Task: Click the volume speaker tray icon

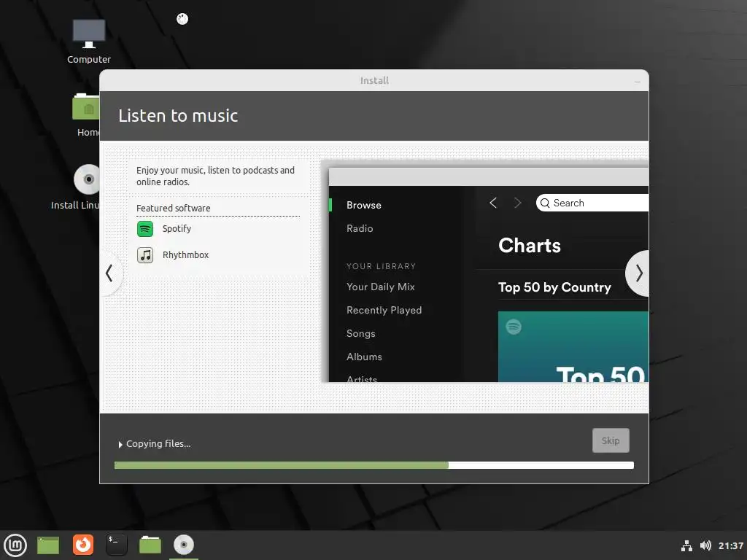Action: click(x=705, y=545)
